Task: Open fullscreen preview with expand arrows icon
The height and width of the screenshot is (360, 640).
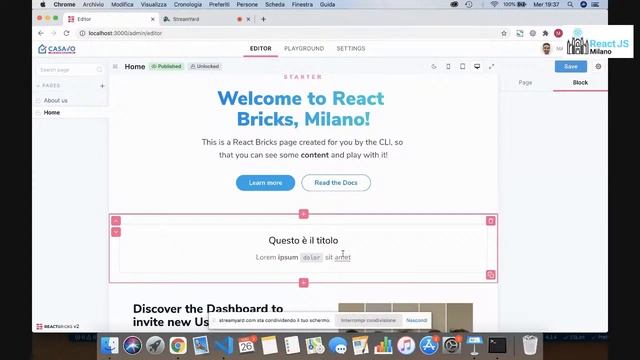Action: click(491, 67)
